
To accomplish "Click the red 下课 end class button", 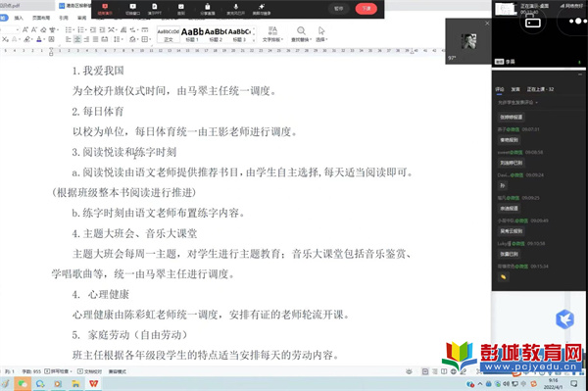I will point(367,9).
